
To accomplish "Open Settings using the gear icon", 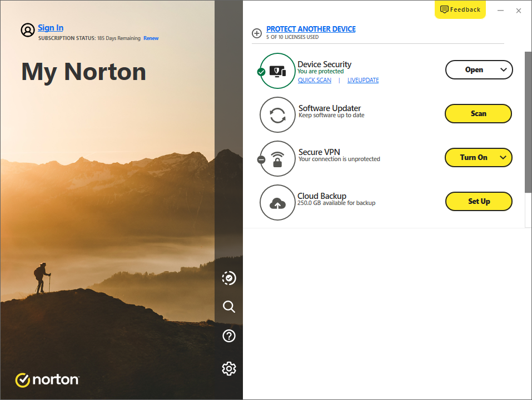I will coord(228,368).
